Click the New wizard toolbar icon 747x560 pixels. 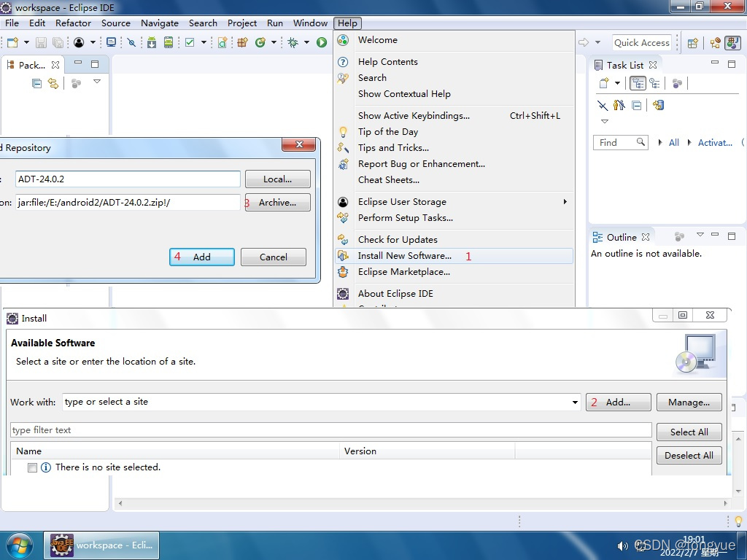[x=13, y=42]
